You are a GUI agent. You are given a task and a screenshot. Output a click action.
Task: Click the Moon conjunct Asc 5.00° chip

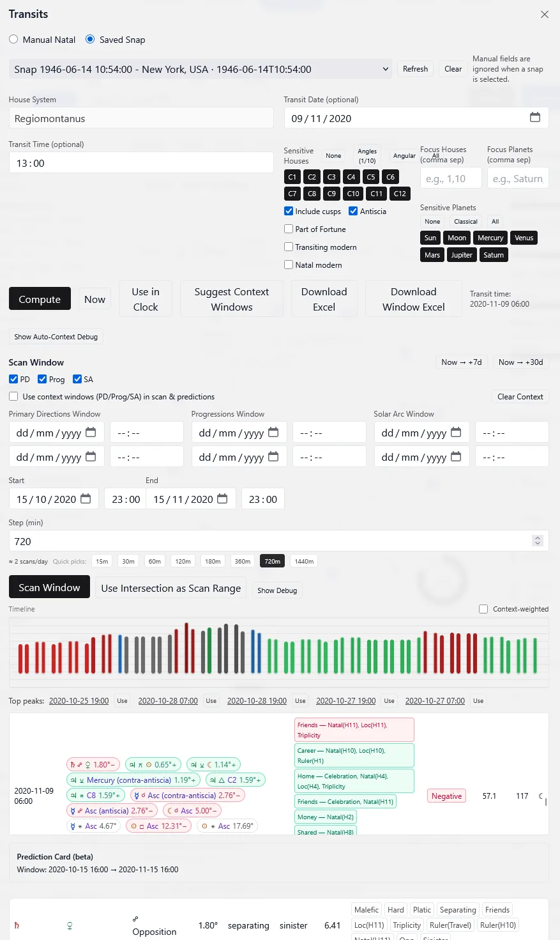(x=193, y=810)
